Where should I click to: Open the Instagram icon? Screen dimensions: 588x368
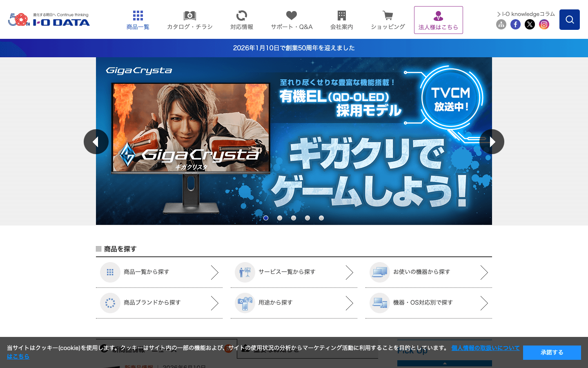(x=544, y=25)
